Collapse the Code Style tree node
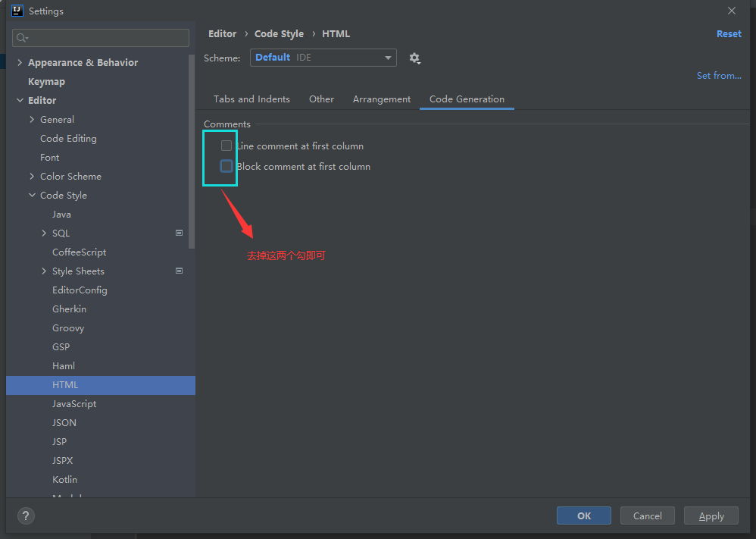Image resolution: width=756 pixels, height=539 pixels. pos(32,195)
